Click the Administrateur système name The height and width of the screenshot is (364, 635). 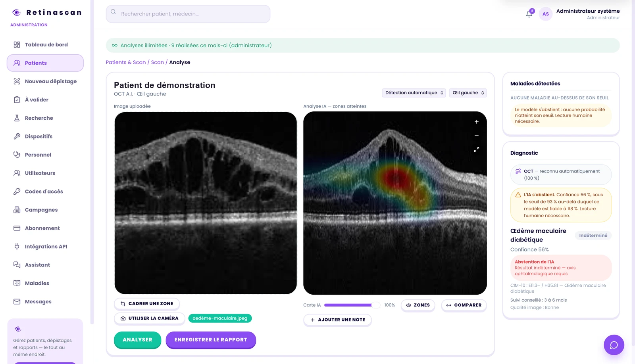(x=588, y=11)
